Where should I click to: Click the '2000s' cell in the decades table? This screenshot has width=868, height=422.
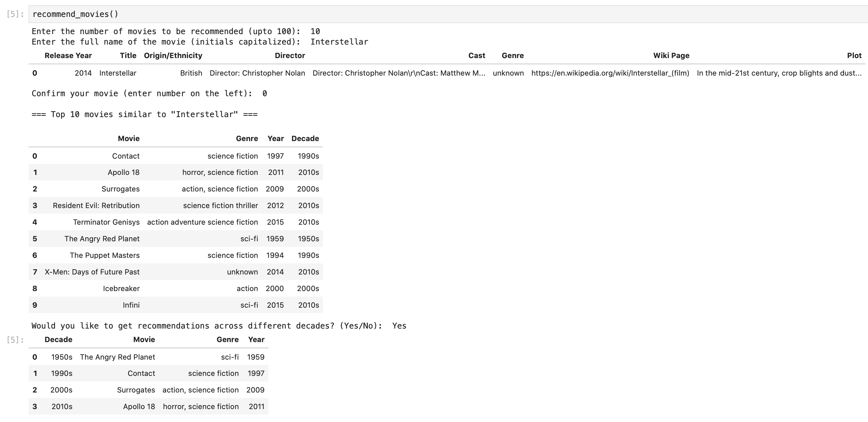[61, 390]
